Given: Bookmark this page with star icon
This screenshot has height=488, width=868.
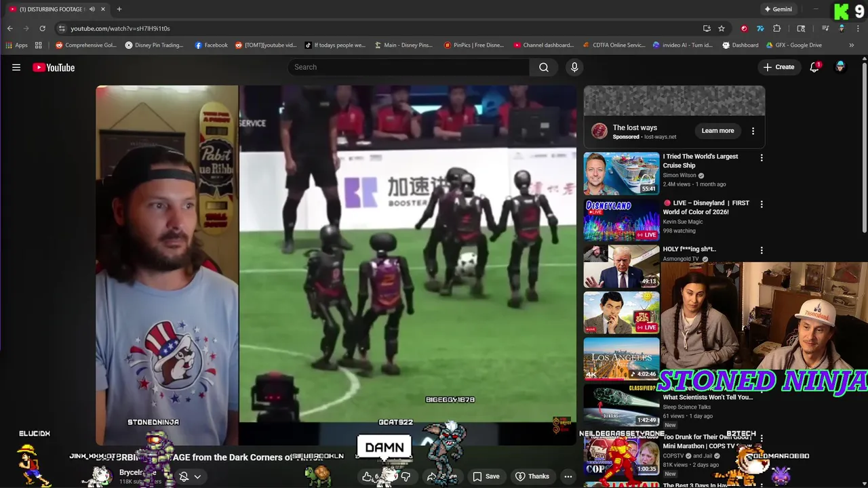Looking at the screenshot, I should click(x=722, y=28).
